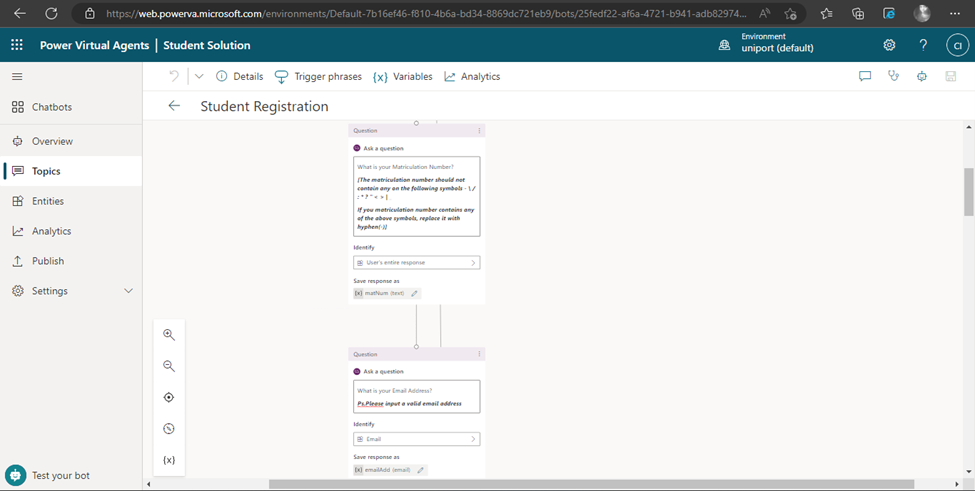Center the canvas with target icon

169,397
